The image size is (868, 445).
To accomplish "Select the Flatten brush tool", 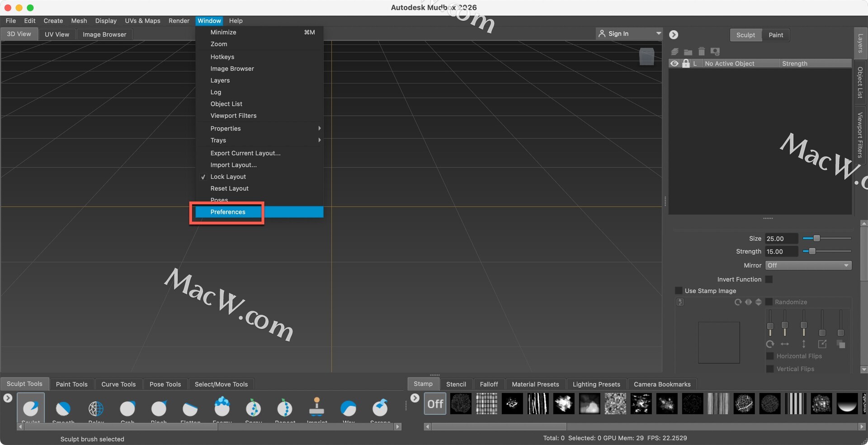I will tap(190, 408).
